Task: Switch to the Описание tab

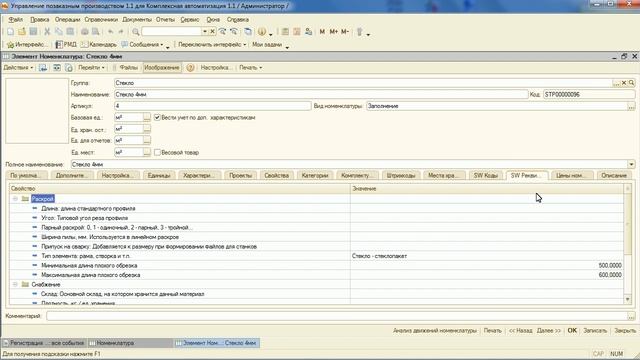Action: coord(614,176)
